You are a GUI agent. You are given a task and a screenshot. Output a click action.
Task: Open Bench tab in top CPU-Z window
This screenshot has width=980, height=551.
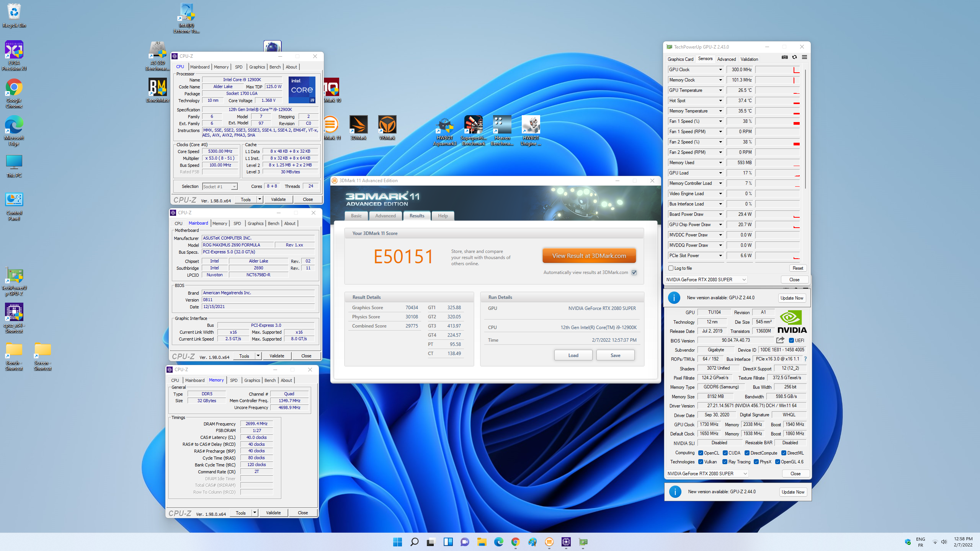point(275,67)
